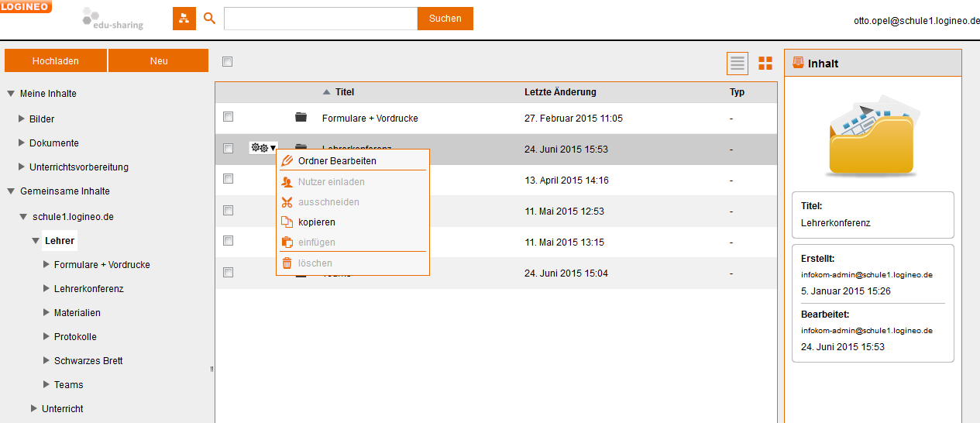Viewport: 980px width, 423px height.
Task: Click pencil icon beside Ordner Bearbeiten
Action: tap(287, 161)
